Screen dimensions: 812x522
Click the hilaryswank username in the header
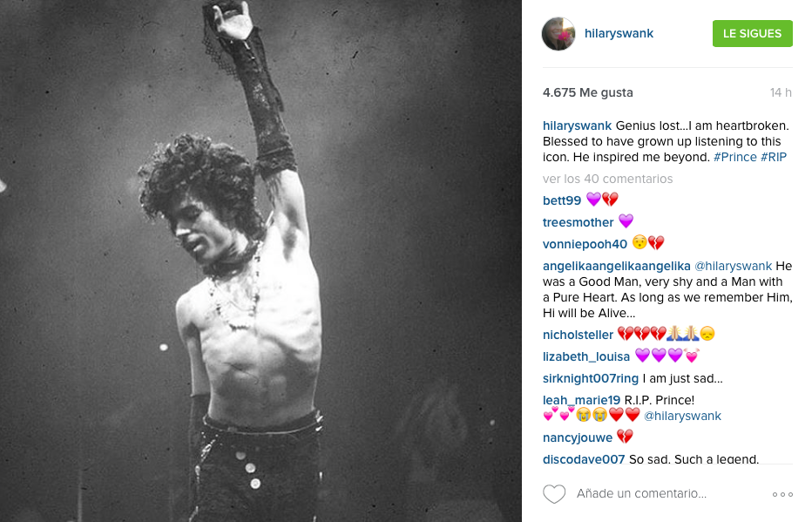[619, 34]
